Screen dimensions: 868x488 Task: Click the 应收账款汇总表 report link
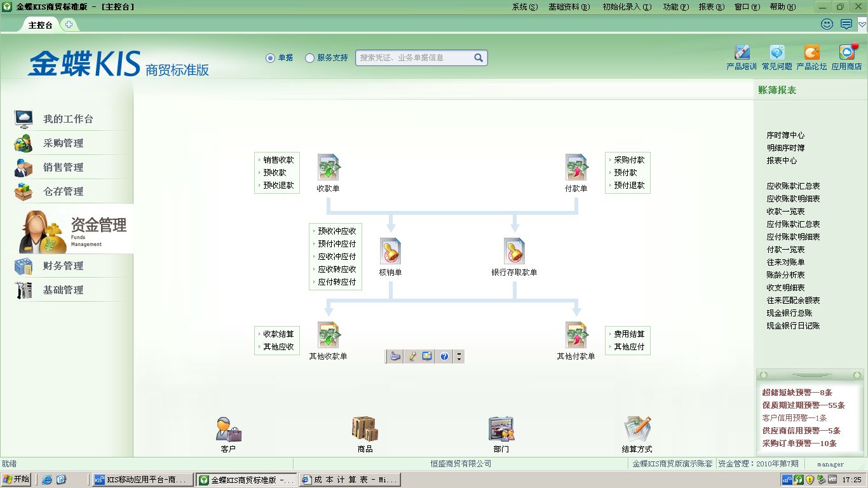(x=793, y=186)
